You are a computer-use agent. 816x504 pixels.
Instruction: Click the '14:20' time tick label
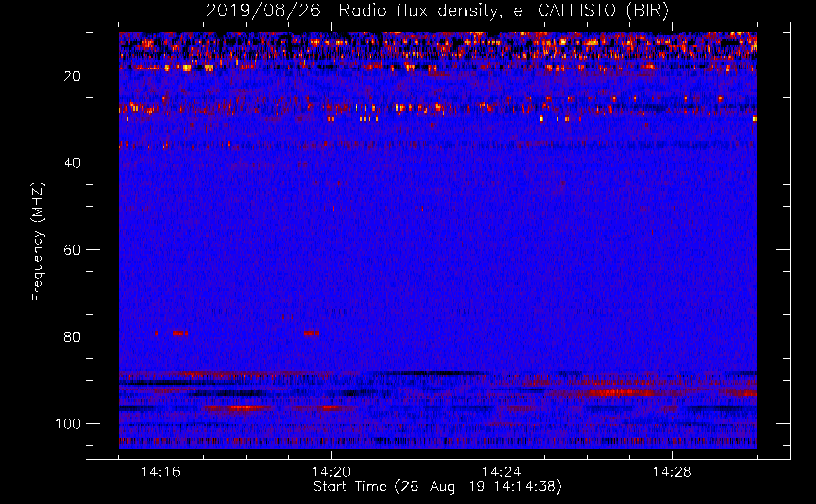[x=331, y=472]
